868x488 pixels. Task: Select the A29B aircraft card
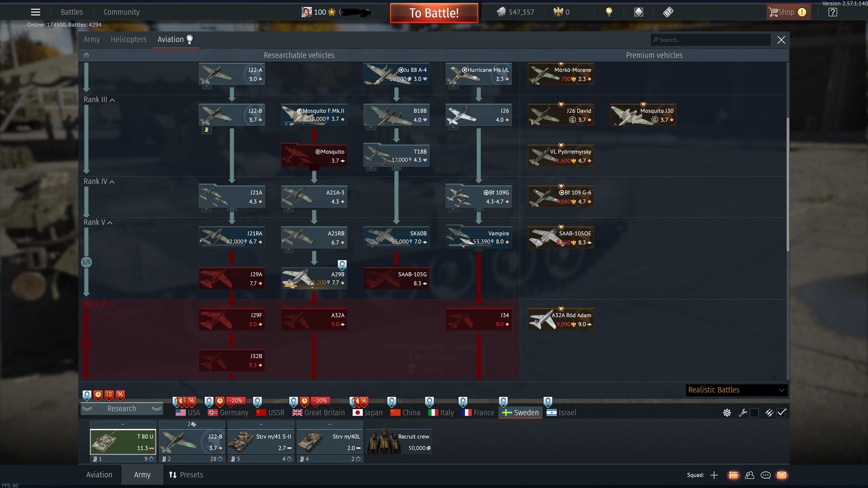tap(314, 279)
